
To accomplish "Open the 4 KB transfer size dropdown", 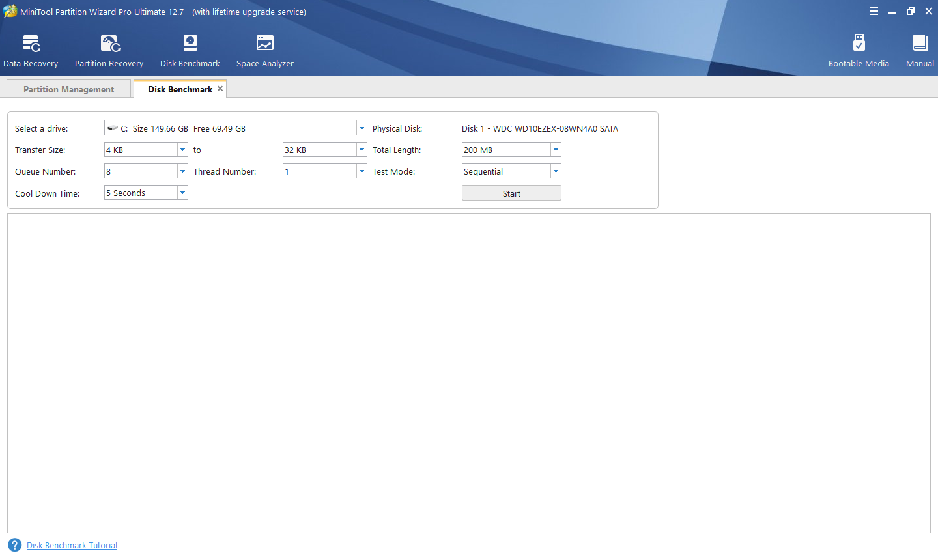I will 182,150.
